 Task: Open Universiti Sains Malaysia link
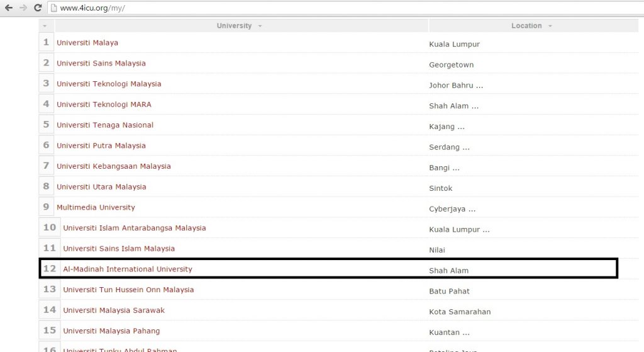(x=101, y=64)
